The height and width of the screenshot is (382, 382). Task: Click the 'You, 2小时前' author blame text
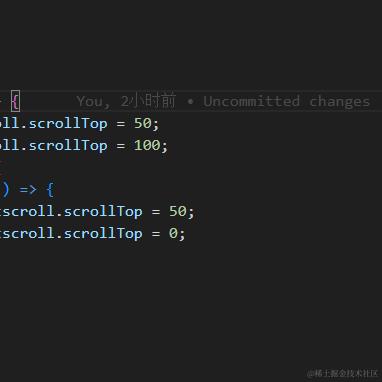(x=126, y=101)
